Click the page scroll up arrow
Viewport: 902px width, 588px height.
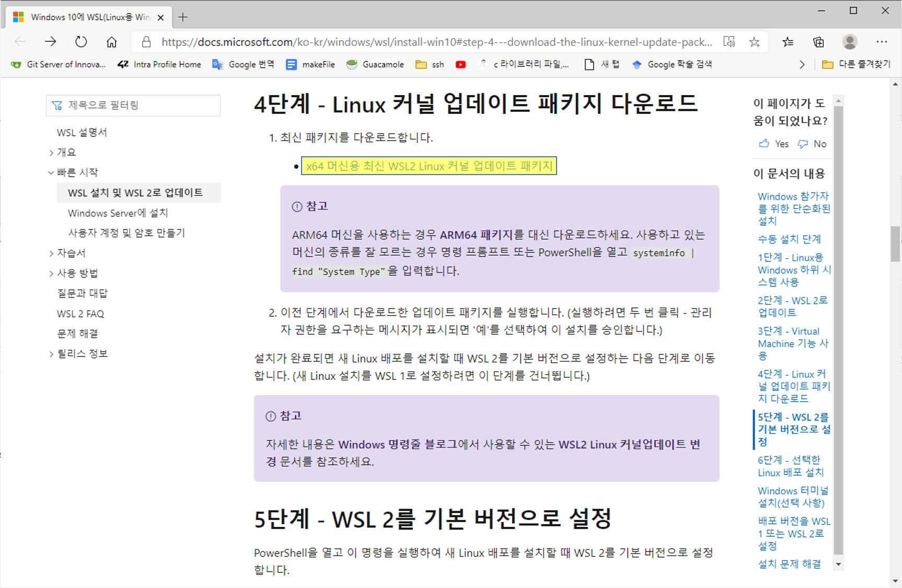click(x=896, y=84)
